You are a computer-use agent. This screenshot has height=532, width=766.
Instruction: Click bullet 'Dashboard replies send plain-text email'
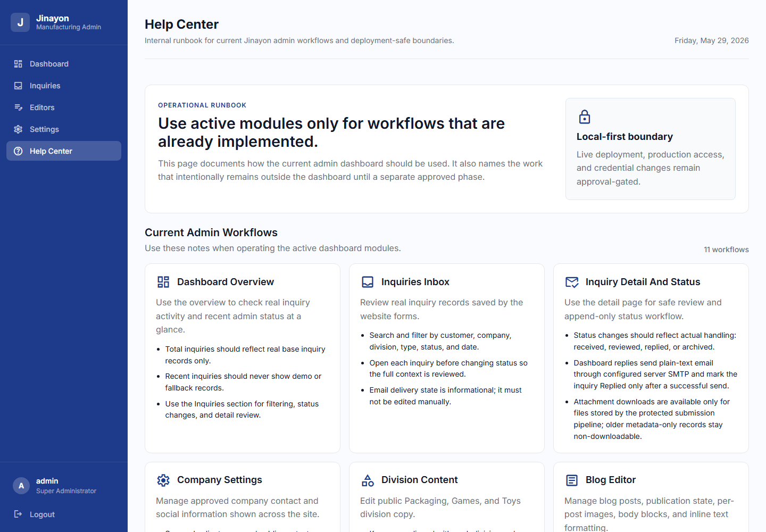[655, 375]
